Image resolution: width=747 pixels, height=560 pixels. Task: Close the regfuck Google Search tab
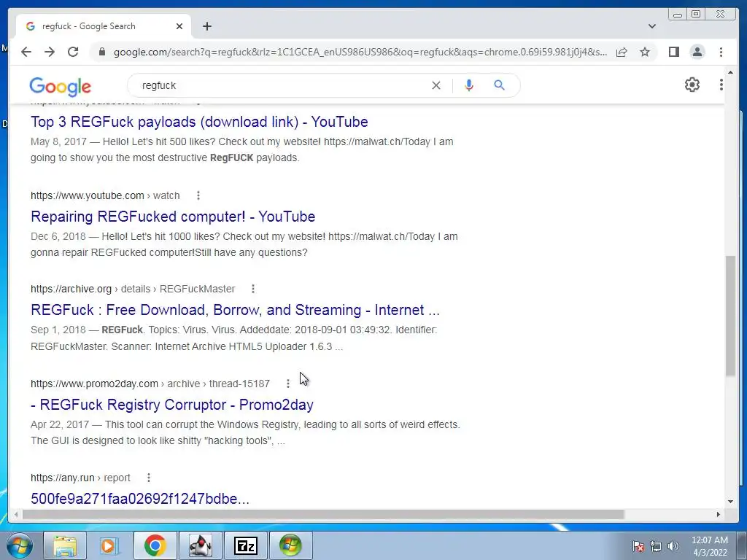tap(179, 26)
